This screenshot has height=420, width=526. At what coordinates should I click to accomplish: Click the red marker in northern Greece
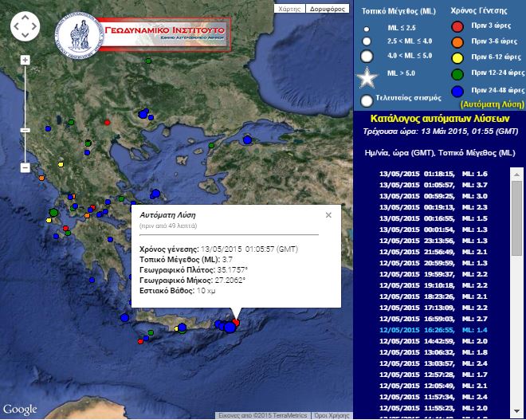point(107,123)
